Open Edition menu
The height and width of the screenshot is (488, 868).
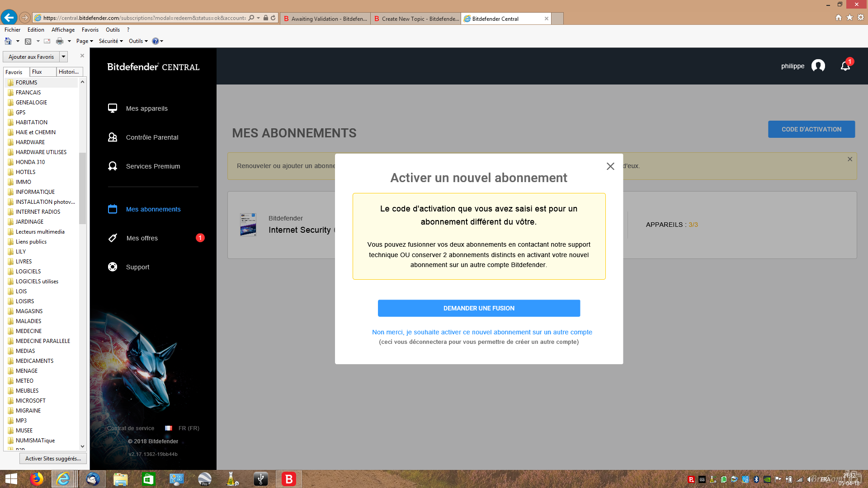(x=36, y=30)
